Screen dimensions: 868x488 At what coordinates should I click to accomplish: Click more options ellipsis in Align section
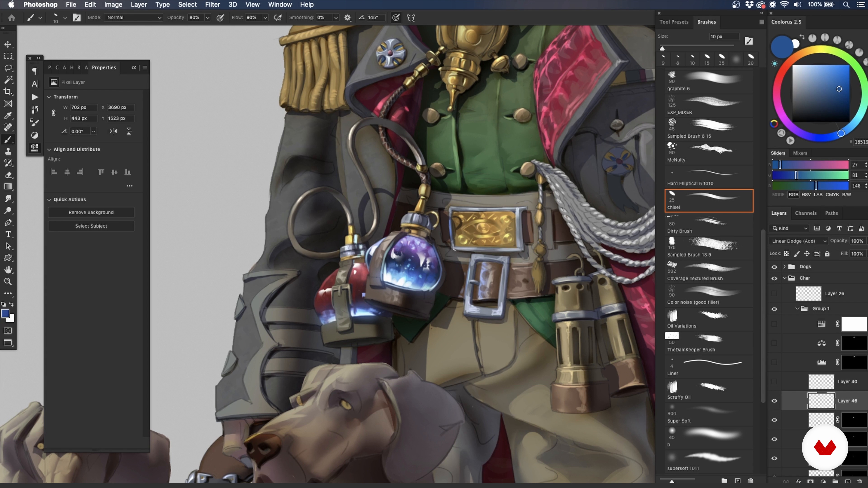point(129,186)
